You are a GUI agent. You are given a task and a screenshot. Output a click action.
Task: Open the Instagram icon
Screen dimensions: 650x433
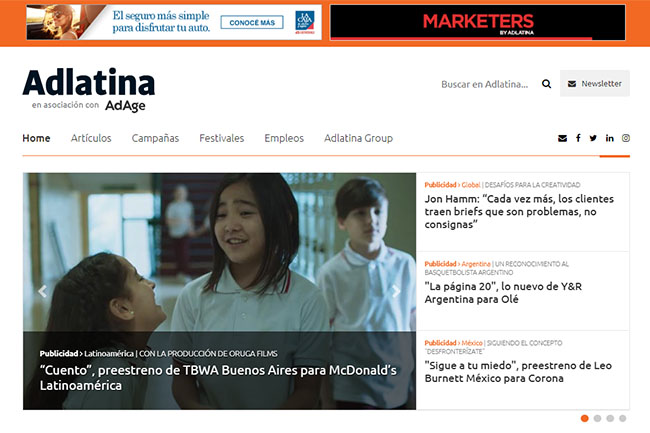tap(626, 138)
